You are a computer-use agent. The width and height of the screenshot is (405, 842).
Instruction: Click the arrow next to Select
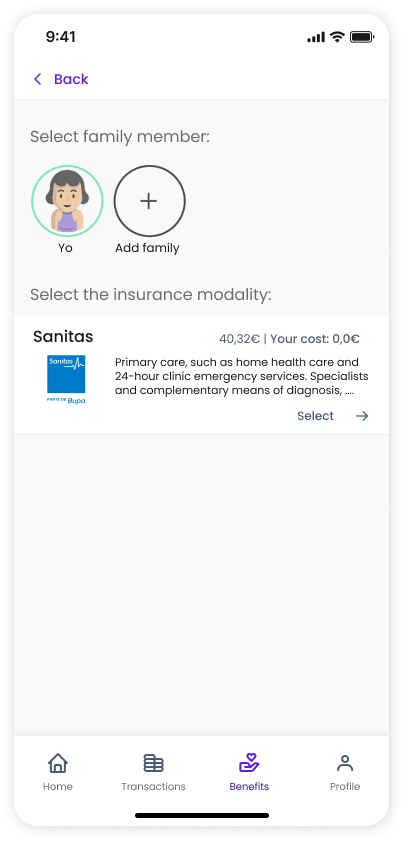click(x=362, y=416)
